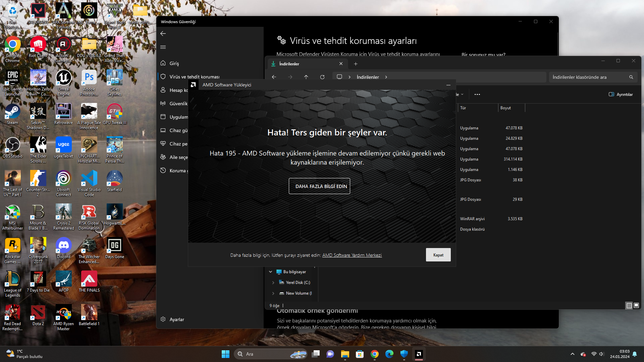Viewport: 644px width, 362px height.
Task: Collapse the Bu bilgisayar tree node
Action: point(270,272)
